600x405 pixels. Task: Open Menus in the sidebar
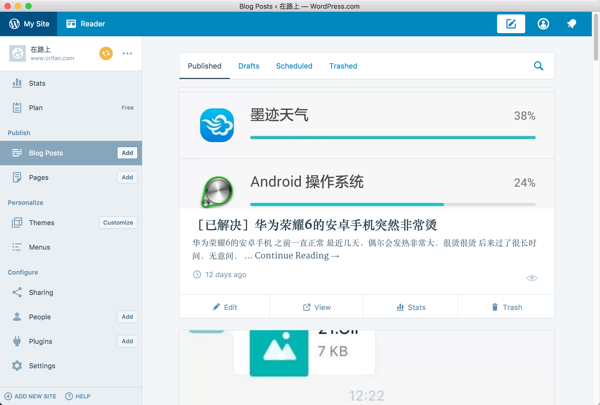71,247
